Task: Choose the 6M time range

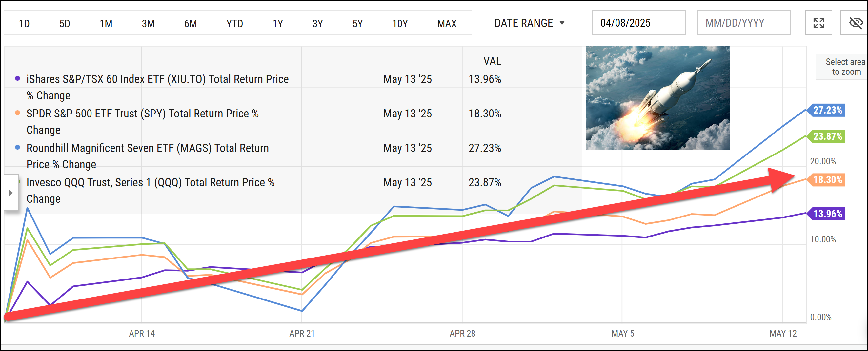Action: click(x=191, y=23)
